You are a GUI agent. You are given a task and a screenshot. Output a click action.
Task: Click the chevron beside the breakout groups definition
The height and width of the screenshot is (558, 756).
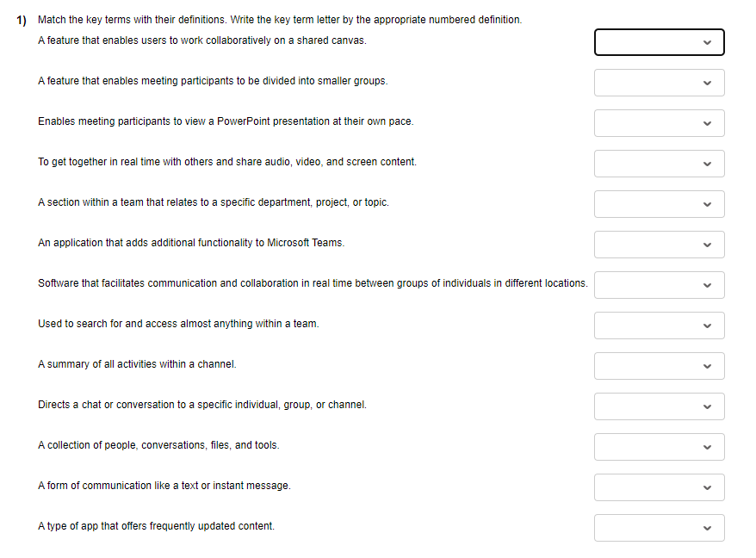pyautogui.click(x=706, y=82)
